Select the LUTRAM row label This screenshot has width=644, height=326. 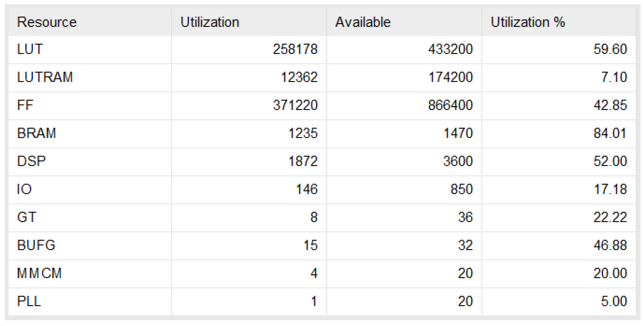[45, 77]
